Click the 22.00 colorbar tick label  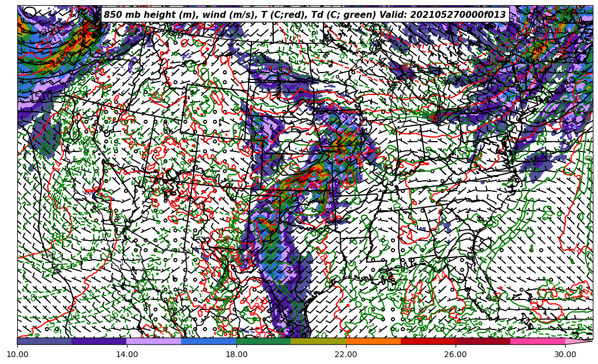pyautogui.click(x=346, y=354)
